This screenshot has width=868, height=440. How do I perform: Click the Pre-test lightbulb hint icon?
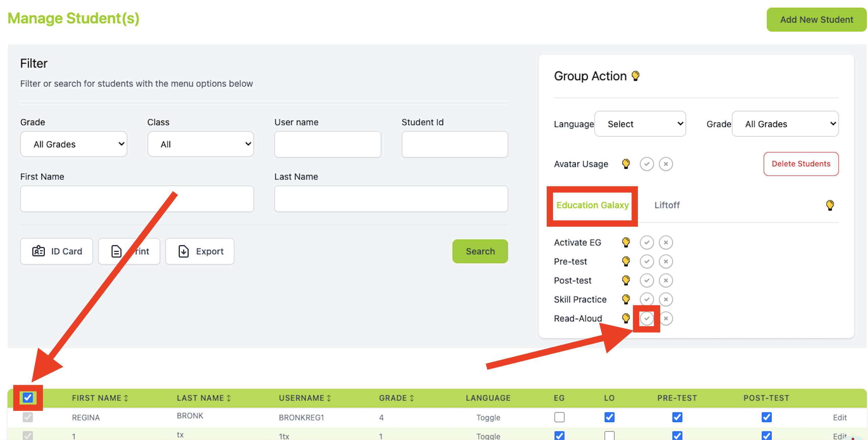(x=626, y=261)
